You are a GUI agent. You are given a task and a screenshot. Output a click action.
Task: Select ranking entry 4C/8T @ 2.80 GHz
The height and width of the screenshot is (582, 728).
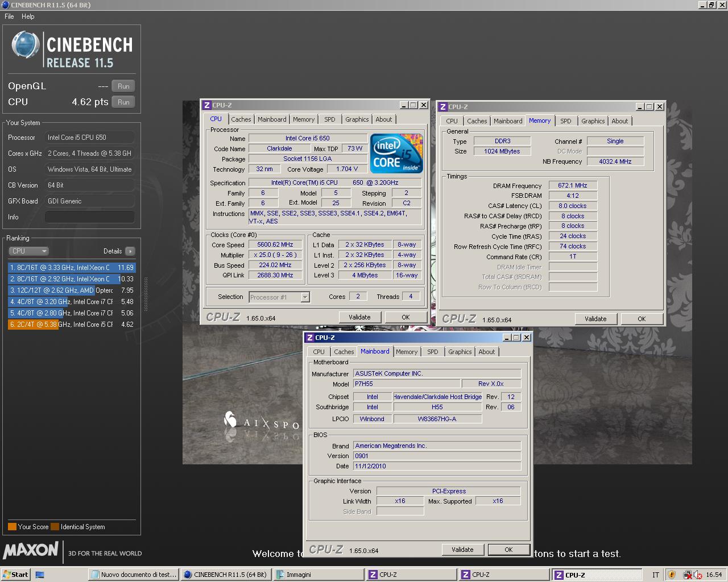72,313
